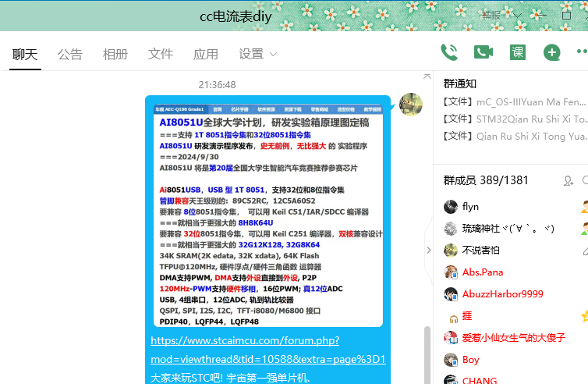
Task: Select member name flyn
Action: [x=470, y=207]
